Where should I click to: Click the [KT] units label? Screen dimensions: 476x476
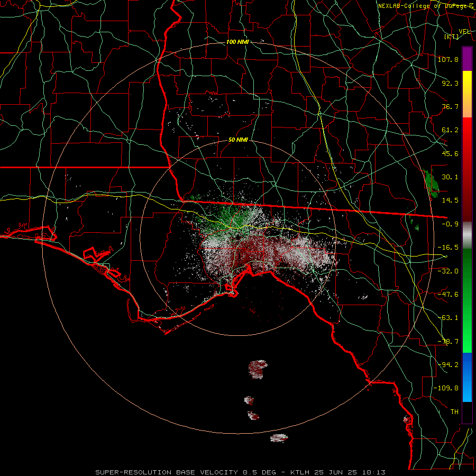click(x=452, y=36)
